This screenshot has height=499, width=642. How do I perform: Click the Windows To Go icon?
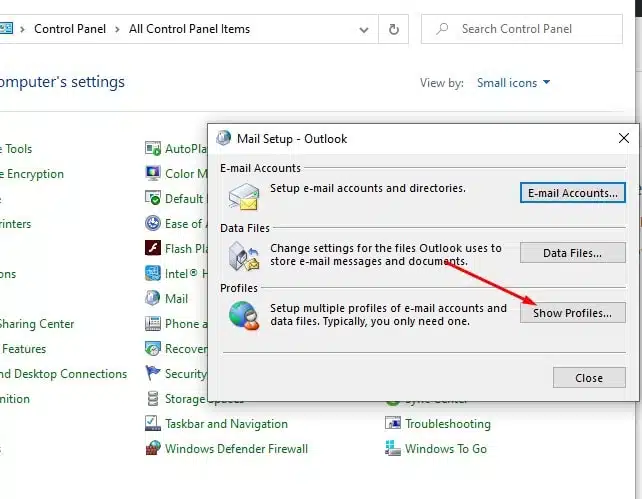click(393, 448)
